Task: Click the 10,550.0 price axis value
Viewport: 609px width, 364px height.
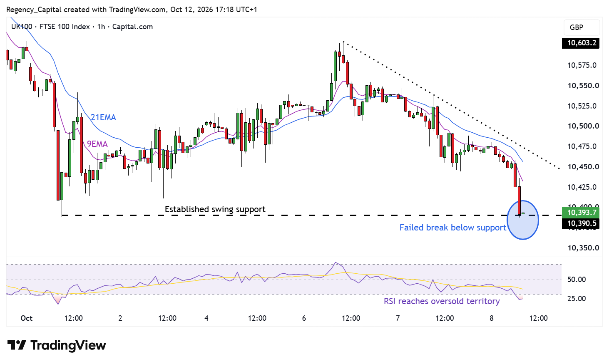Action: tap(583, 86)
